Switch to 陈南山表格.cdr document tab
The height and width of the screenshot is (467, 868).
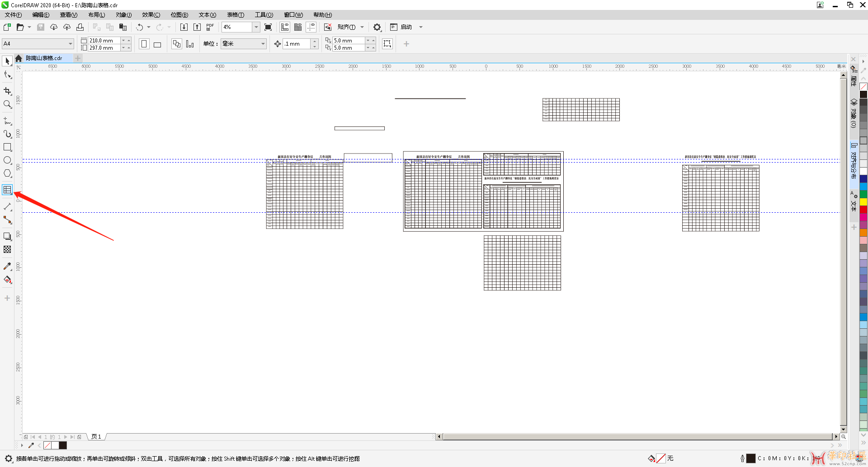coord(44,58)
